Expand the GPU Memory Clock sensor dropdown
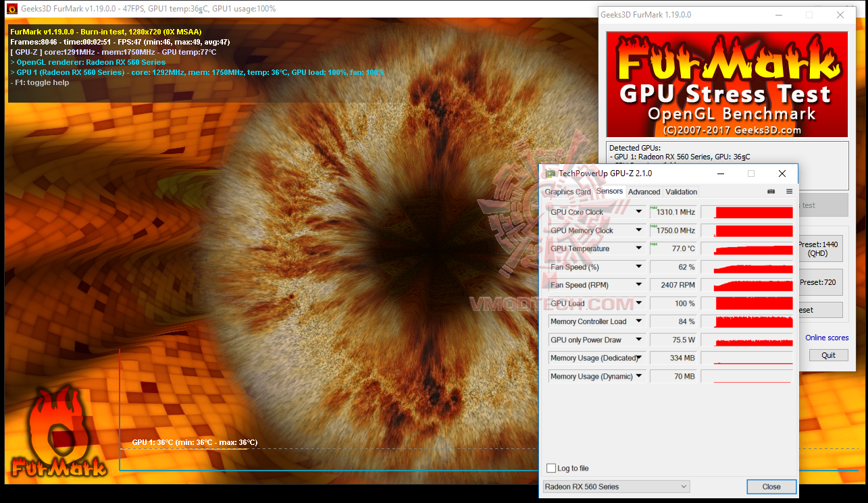 click(x=638, y=230)
